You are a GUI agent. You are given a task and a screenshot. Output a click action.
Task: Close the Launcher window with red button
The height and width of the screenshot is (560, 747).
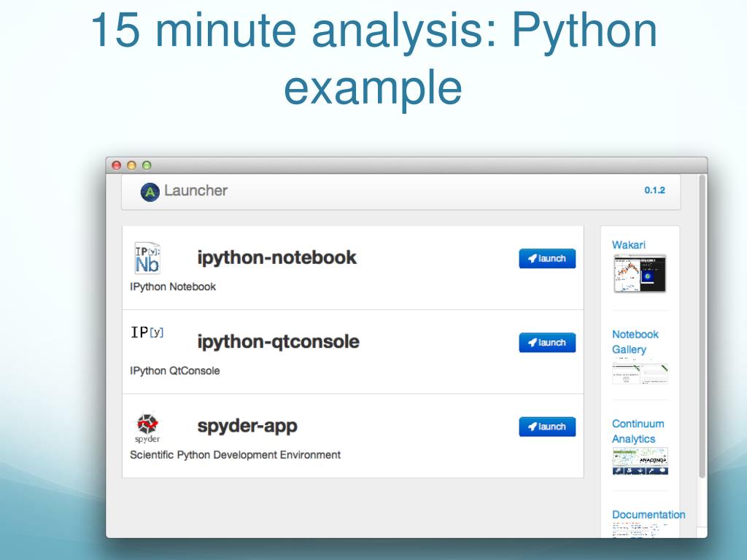point(116,166)
